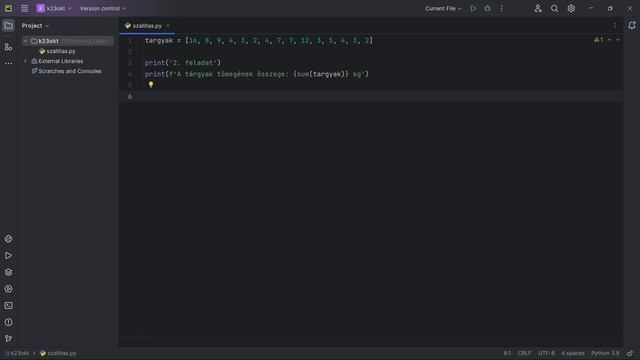Open the Project view options dropdown
Screen dimensions: 640x360
tap(35, 25)
